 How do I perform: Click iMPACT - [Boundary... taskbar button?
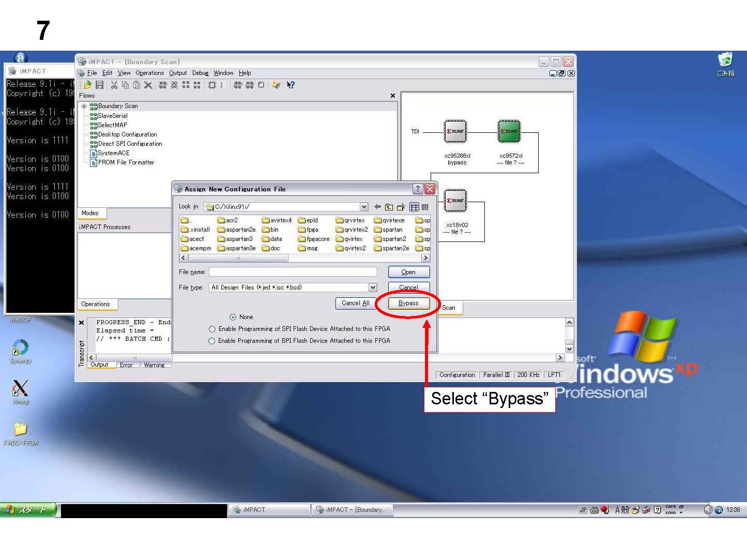click(x=352, y=510)
